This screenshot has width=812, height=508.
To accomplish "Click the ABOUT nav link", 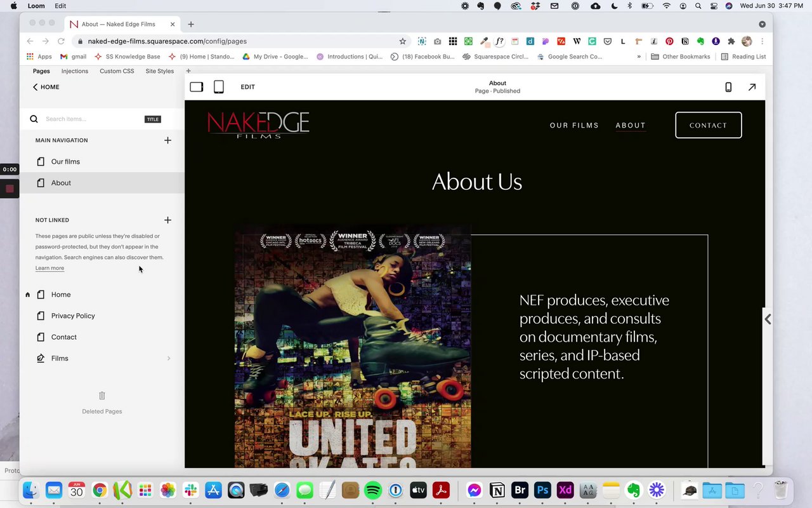I will (x=631, y=126).
